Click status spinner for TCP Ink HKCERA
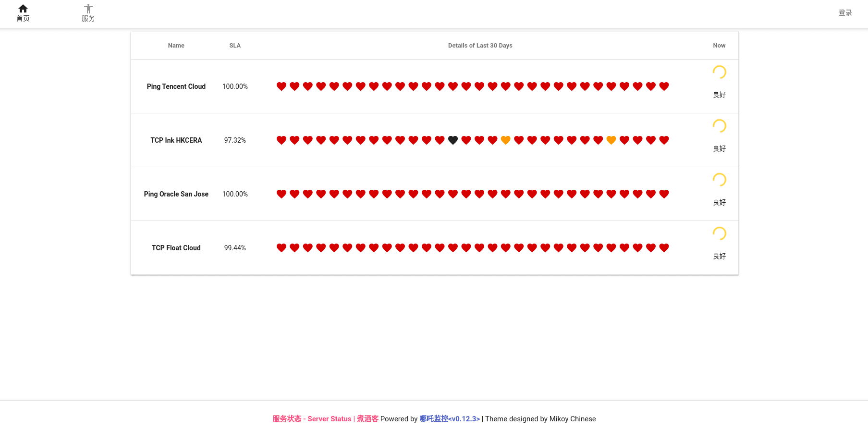The width and height of the screenshot is (868, 429). pos(719,126)
